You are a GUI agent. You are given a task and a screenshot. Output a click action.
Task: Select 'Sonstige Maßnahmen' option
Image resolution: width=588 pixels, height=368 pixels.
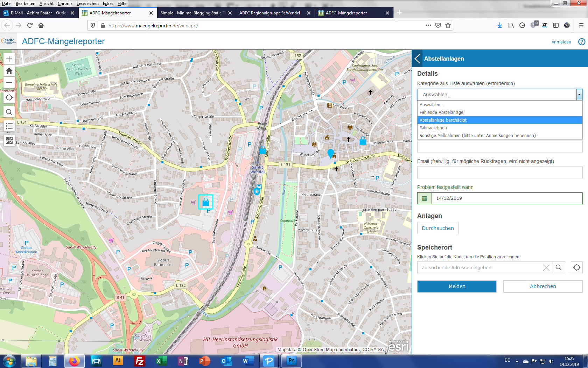click(x=500, y=136)
